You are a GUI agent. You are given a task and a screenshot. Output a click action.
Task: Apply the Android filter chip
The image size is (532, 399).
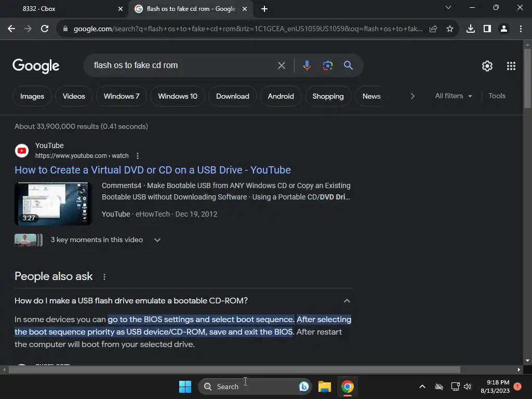pos(281,96)
